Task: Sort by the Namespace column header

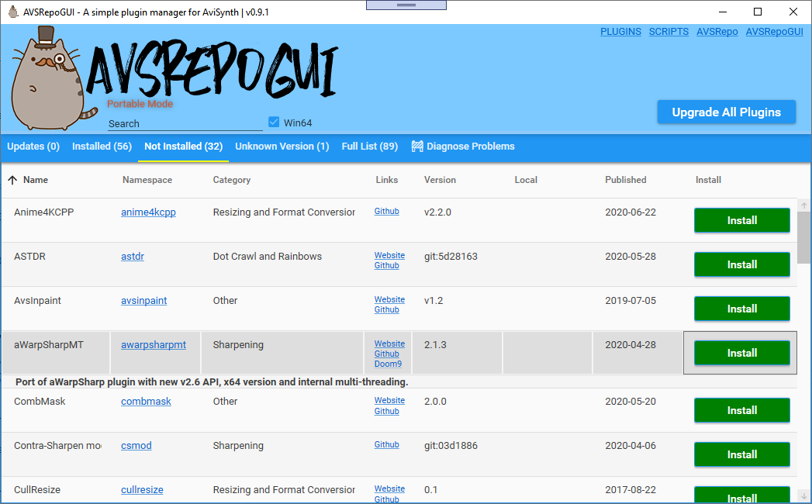Action: click(147, 180)
